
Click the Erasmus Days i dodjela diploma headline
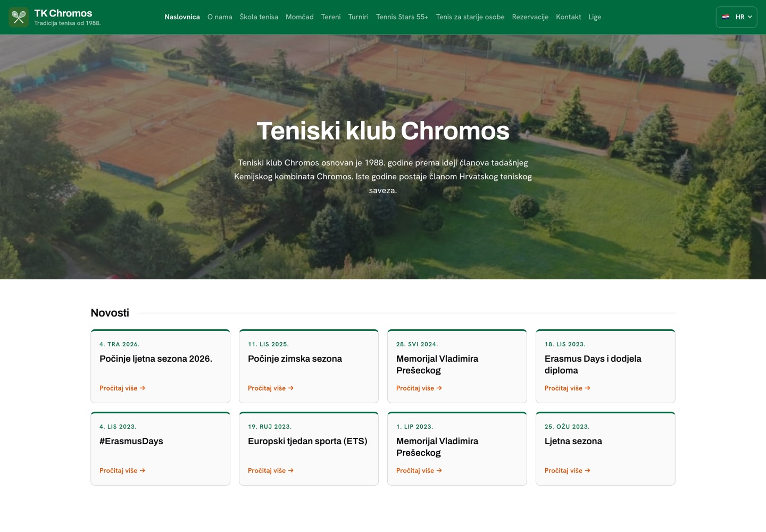tap(593, 365)
